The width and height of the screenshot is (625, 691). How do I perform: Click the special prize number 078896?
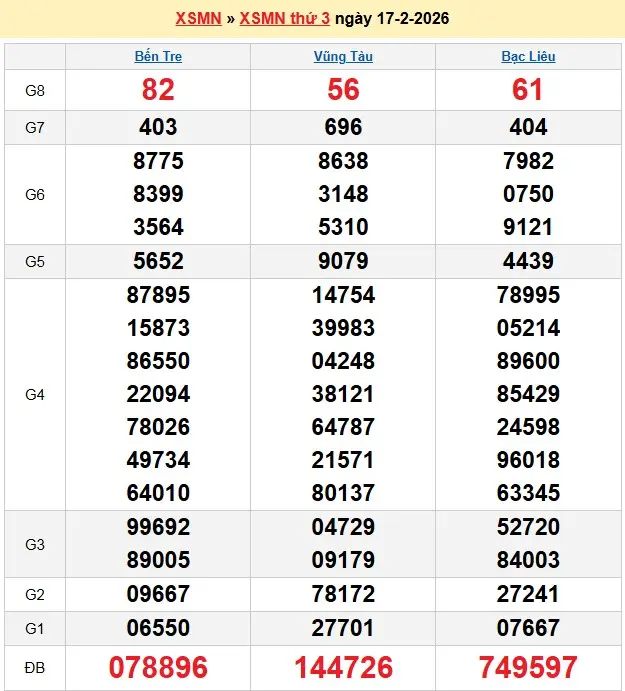pyautogui.click(x=158, y=667)
